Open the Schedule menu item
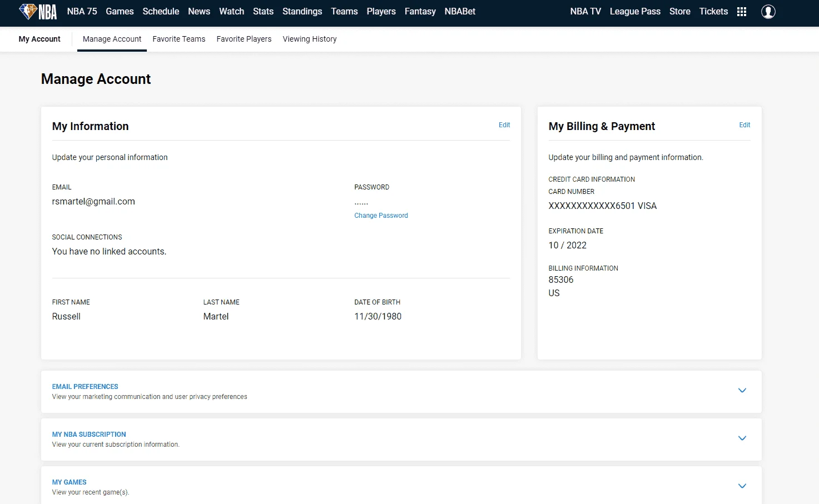The height and width of the screenshot is (504, 819). pos(161,11)
